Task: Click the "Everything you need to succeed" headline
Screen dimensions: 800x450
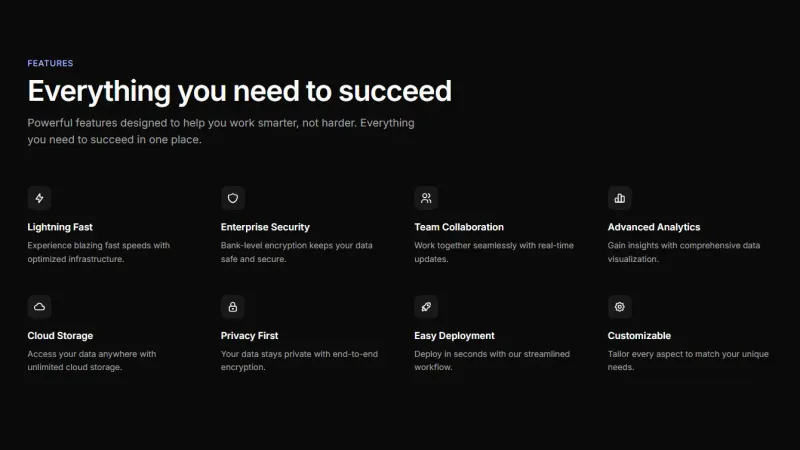Action: 240,91
